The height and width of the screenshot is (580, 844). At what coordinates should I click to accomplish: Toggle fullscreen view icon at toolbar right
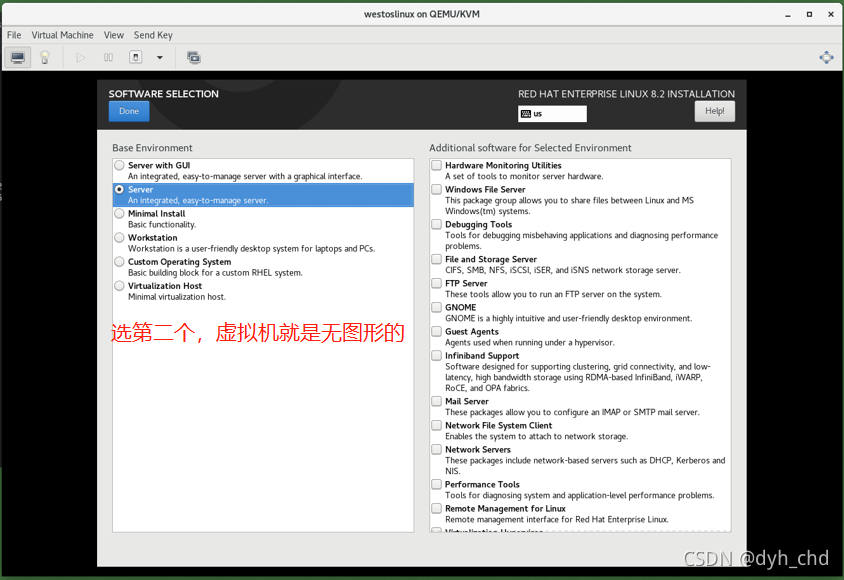pyautogui.click(x=826, y=58)
